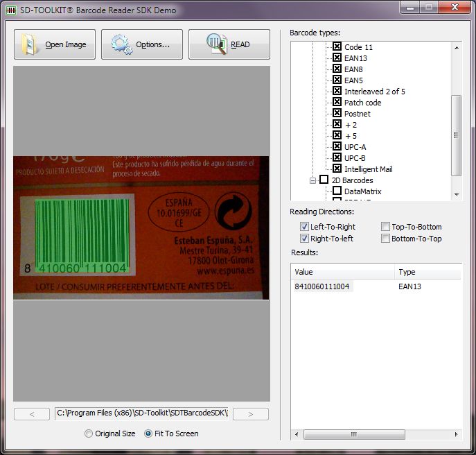Uncheck the EAN13 barcode type
The height and width of the screenshot is (455, 476).
[337, 58]
